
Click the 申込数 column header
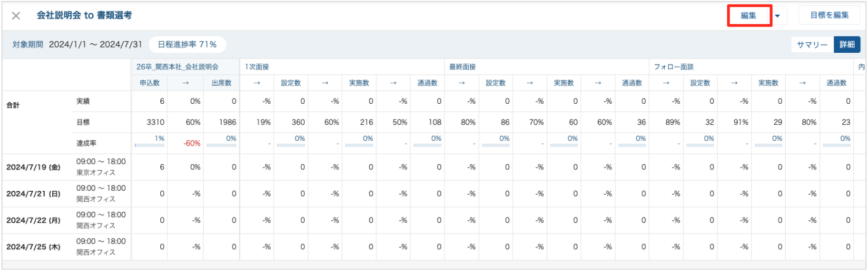coord(149,83)
